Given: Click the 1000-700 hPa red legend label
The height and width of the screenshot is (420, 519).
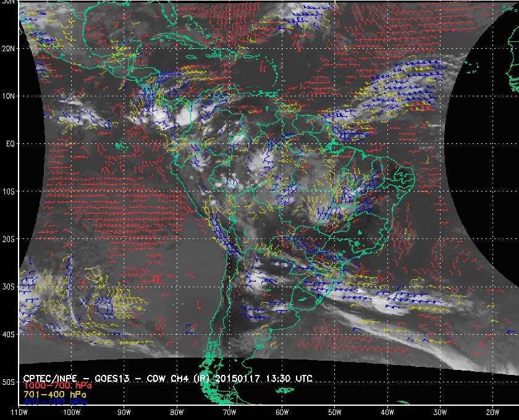Looking at the screenshot, I should (57, 386).
